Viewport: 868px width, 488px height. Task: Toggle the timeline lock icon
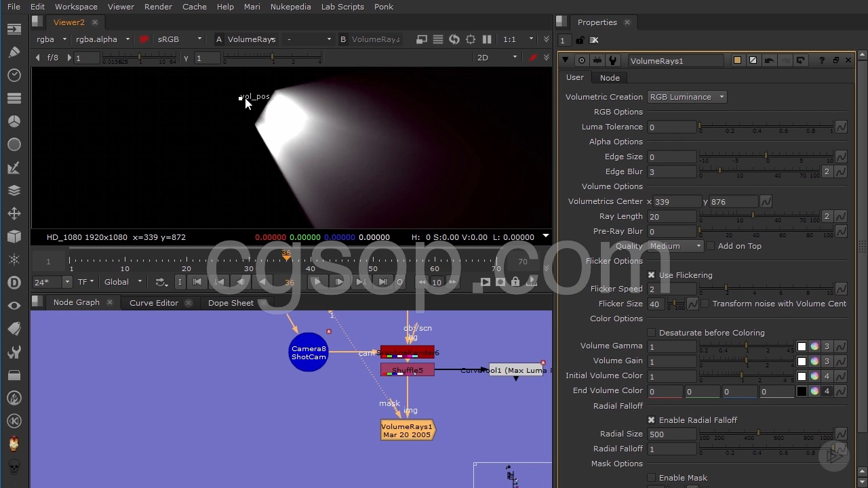click(x=515, y=282)
